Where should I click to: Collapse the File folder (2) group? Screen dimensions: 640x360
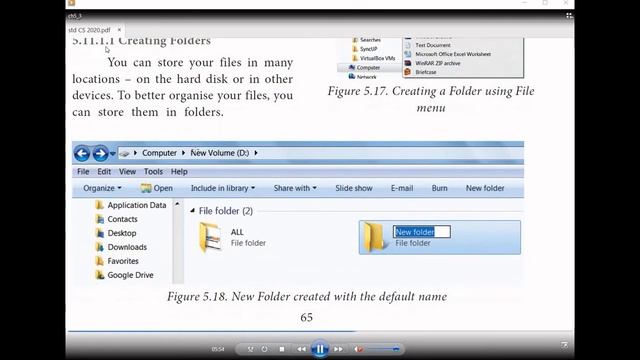coord(192,211)
